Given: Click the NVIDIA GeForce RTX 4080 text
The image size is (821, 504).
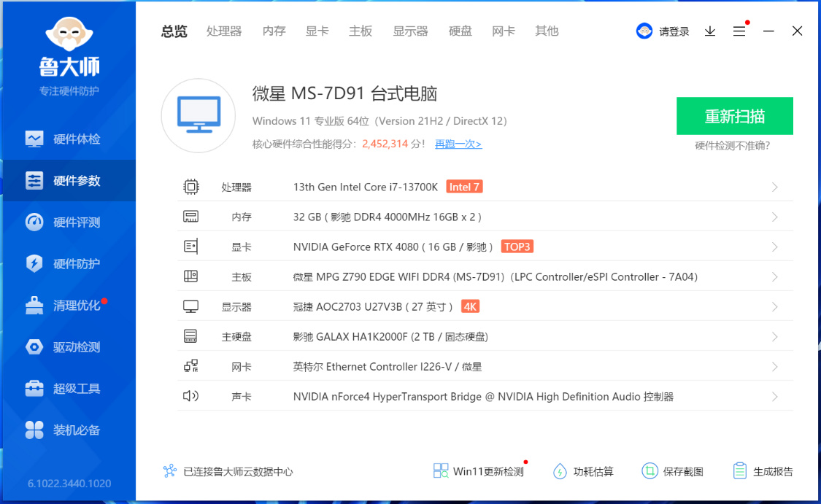Looking at the screenshot, I should (356, 247).
